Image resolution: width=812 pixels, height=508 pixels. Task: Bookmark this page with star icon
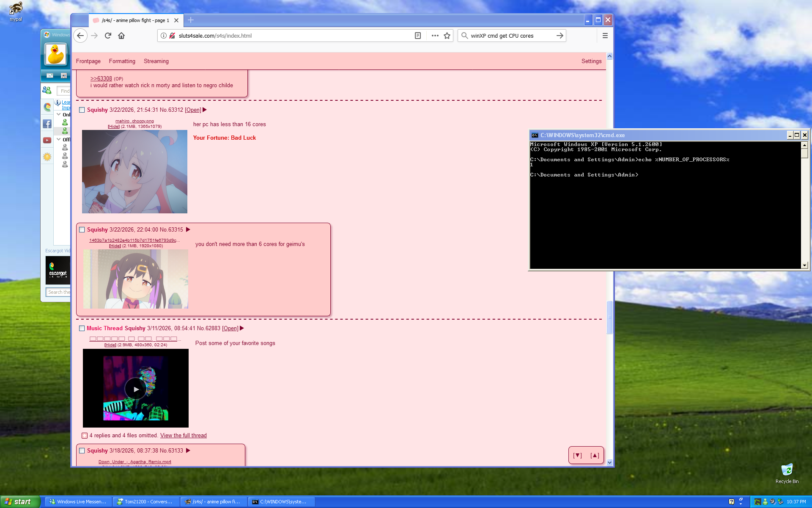click(x=447, y=36)
